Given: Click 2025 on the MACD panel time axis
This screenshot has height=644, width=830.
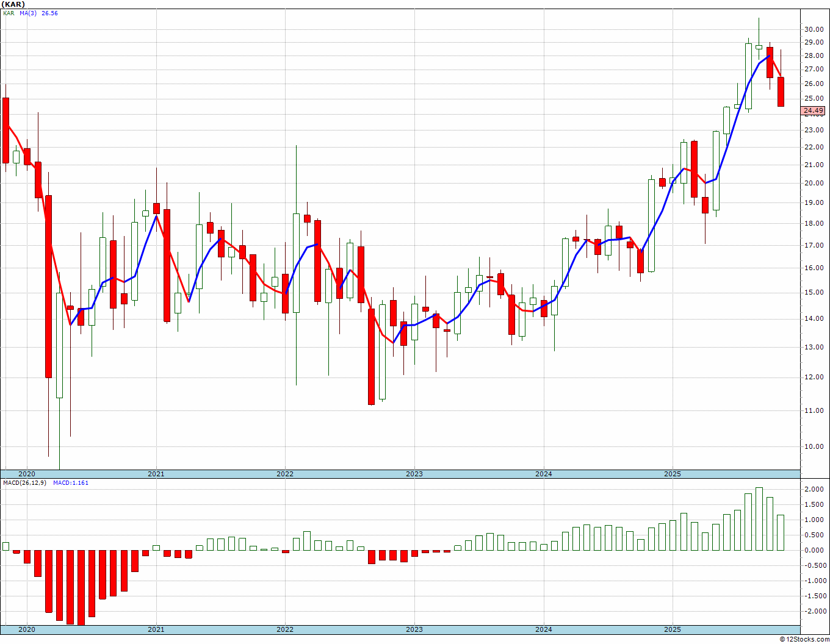Looking at the screenshot, I should coord(673,629).
